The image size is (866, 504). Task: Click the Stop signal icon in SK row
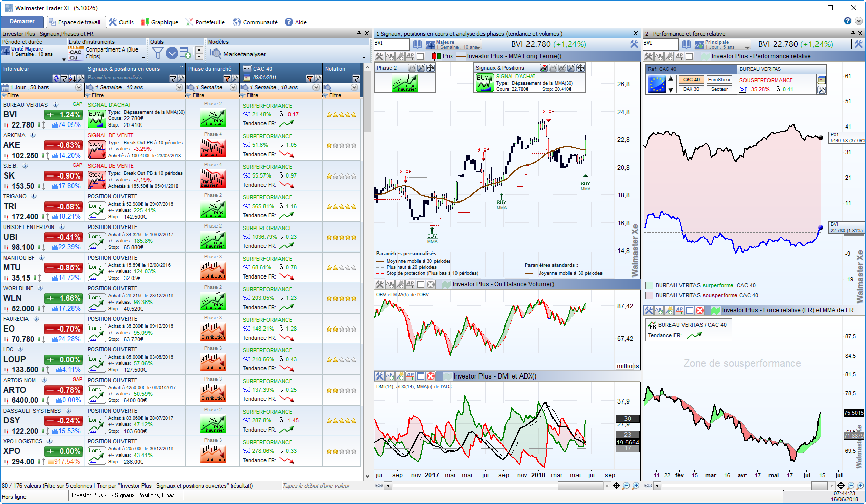97,180
